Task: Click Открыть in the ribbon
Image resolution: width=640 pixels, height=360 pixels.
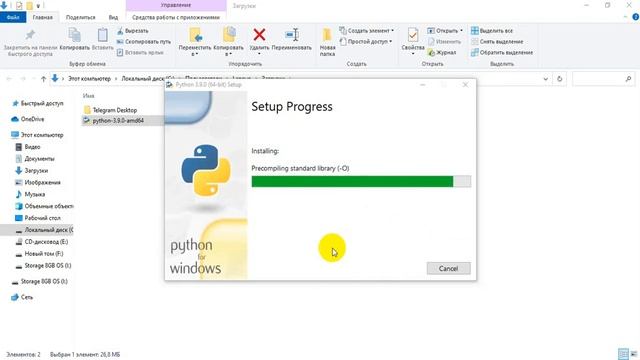Action: 445,31
